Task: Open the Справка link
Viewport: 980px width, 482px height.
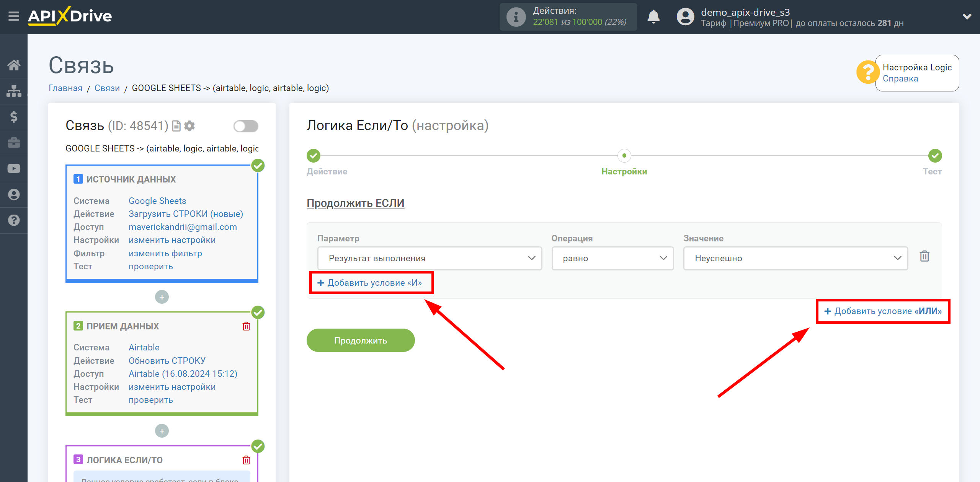Action: click(900, 79)
